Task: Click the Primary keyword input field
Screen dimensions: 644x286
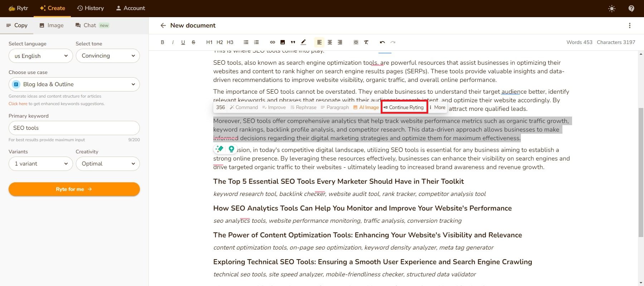Action: point(74,128)
